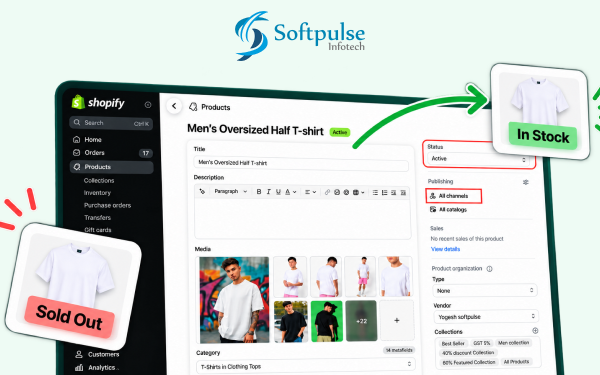Click the increase indent icon
This screenshot has height=375, width=600.
(403, 193)
